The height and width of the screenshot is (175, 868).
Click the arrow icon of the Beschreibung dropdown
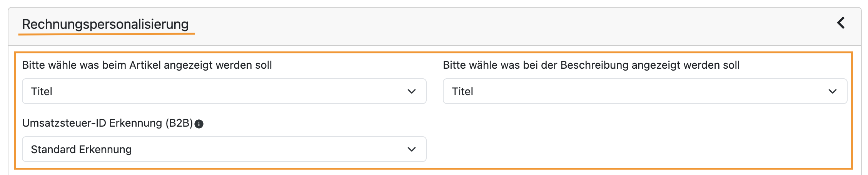(x=833, y=91)
